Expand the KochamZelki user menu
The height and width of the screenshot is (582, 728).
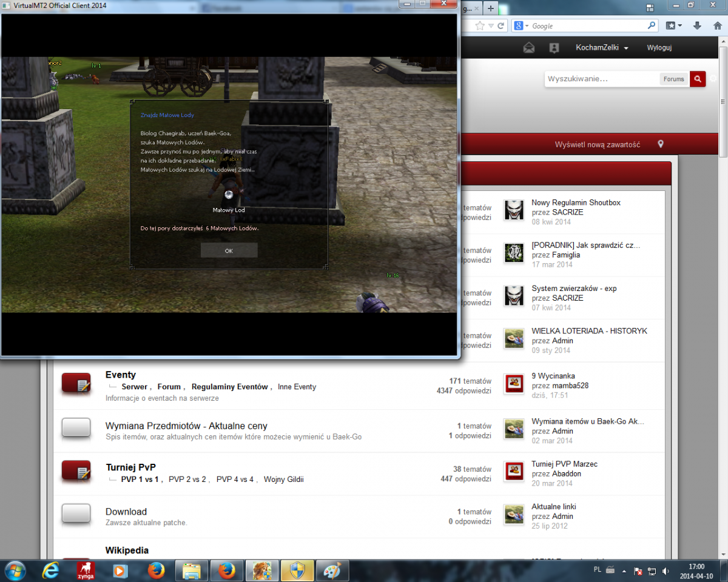click(x=602, y=48)
